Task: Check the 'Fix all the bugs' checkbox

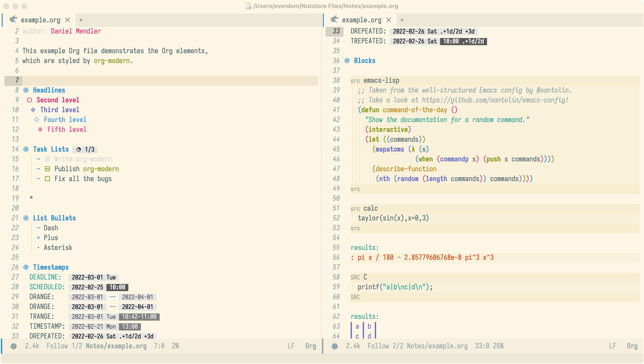Action: coord(47,179)
